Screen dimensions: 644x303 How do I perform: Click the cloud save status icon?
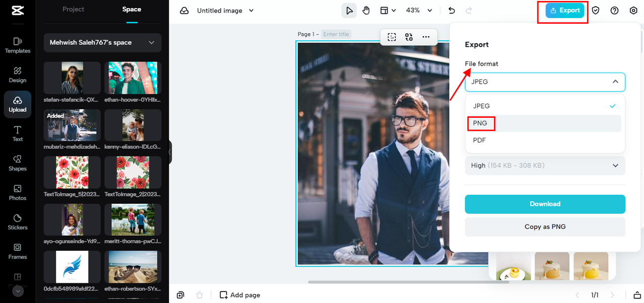[184, 11]
